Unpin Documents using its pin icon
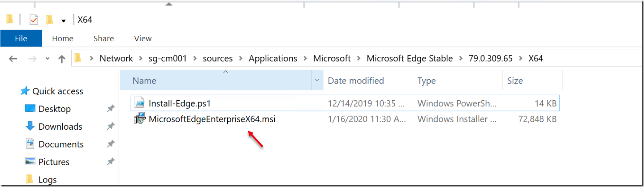Screen dimensions: 644x187 (x=110, y=144)
